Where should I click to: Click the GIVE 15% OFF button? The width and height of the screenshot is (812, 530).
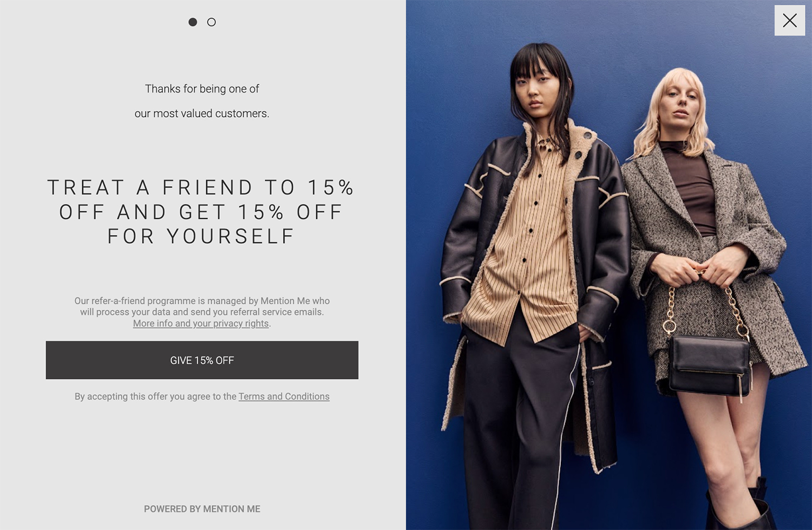click(202, 360)
